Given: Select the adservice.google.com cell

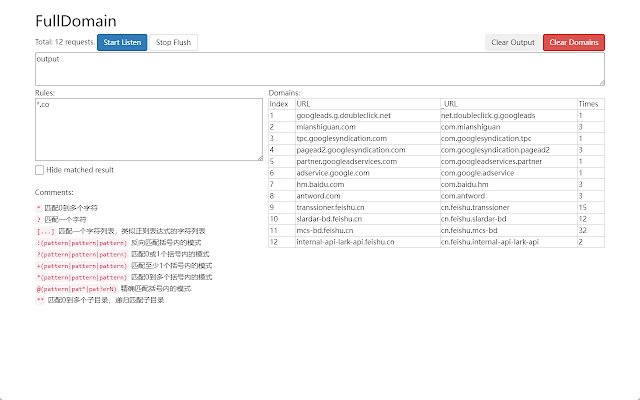Looking at the screenshot, I should pyautogui.click(x=368, y=173).
